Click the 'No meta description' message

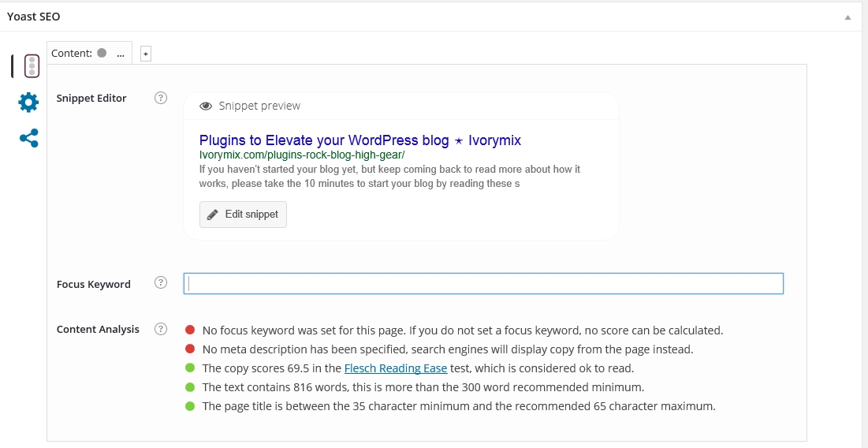click(x=448, y=349)
